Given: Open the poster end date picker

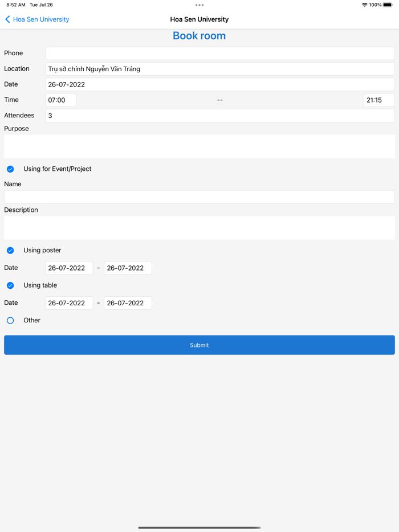Looking at the screenshot, I should [x=128, y=268].
